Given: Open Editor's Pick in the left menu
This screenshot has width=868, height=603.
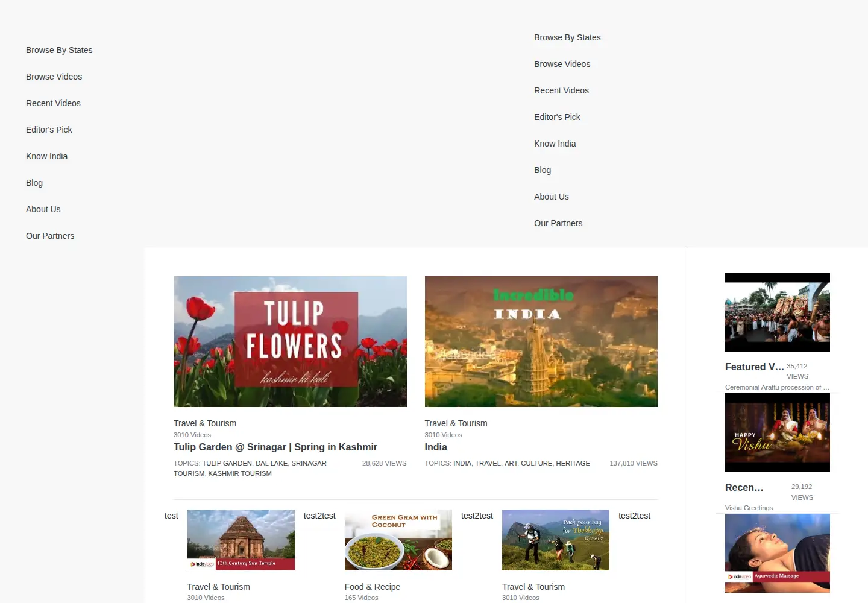Looking at the screenshot, I should tap(49, 130).
